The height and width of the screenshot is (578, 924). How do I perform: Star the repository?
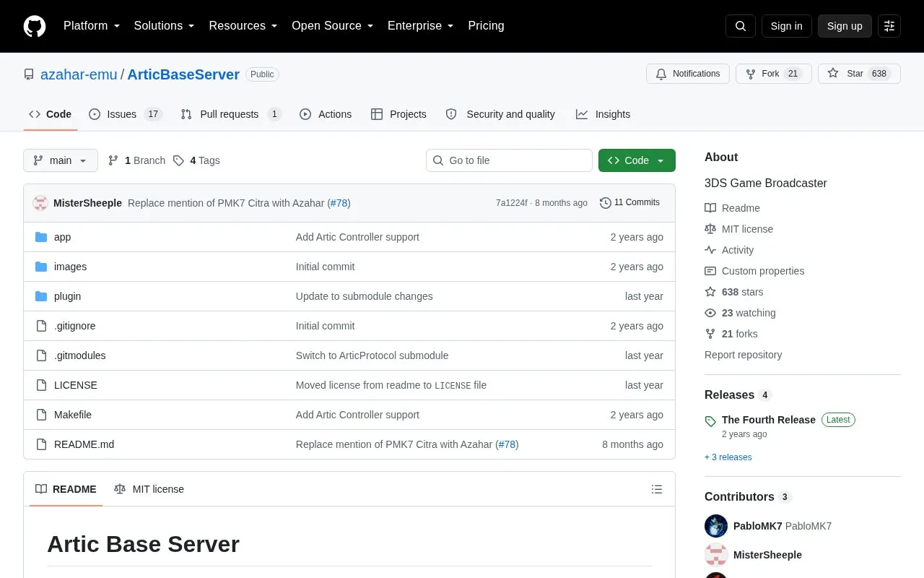[859, 74]
